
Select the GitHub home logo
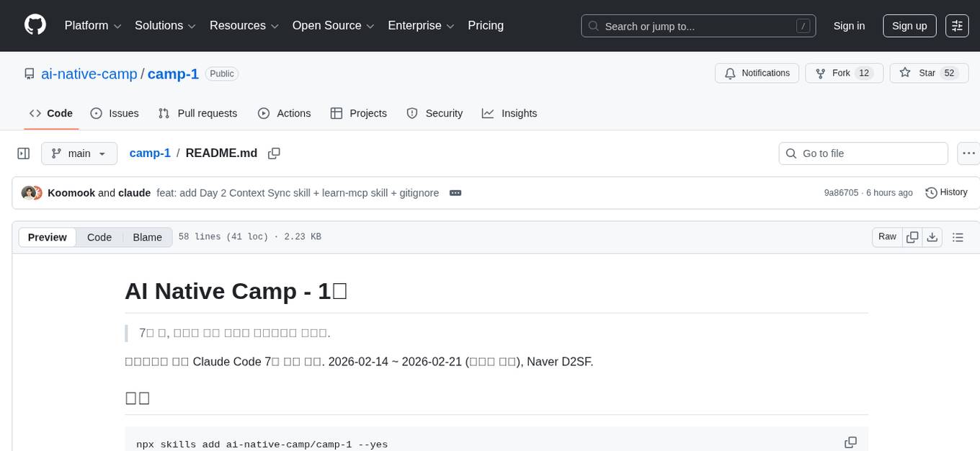(x=35, y=25)
